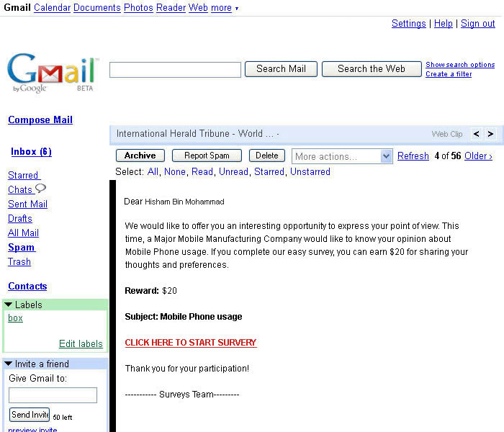504x432 pixels.
Task: Click the Send Invite button
Action: tap(30, 415)
